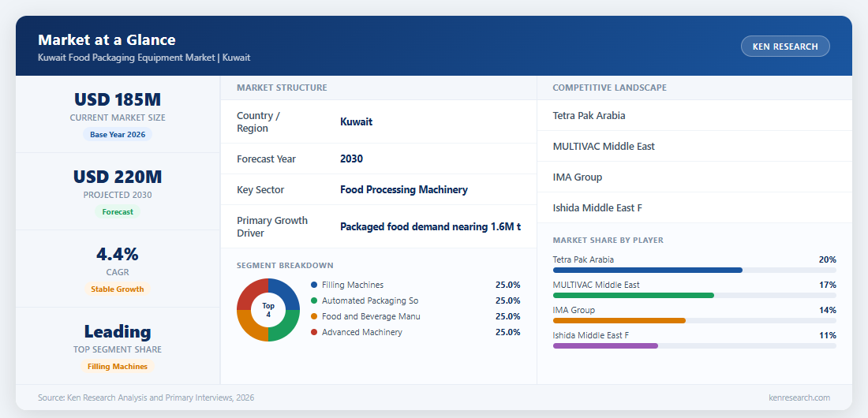Click the COMPETITIVE LANDSCAPE section header
Image resolution: width=868 pixels, height=418 pixels.
click(x=609, y=88)
